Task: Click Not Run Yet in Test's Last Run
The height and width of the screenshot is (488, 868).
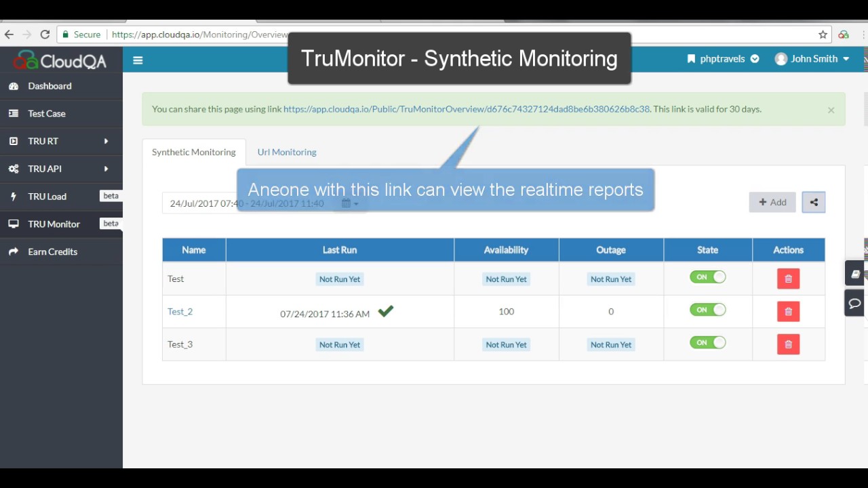Action: click(340, 279)
